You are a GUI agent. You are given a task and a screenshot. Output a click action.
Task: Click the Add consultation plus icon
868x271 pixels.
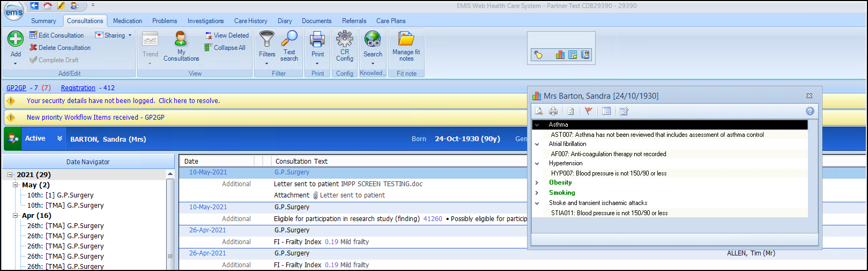pyautogui.click(x=16, y=39)
